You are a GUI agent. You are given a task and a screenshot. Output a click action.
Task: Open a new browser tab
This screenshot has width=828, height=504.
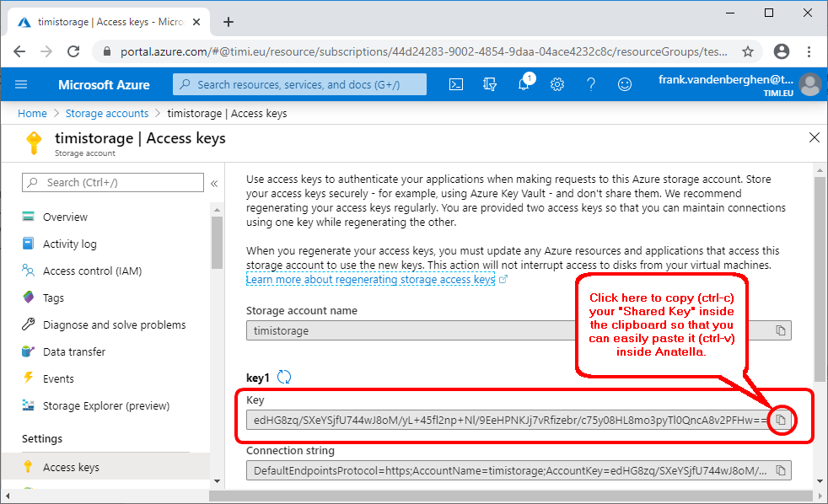(229, 22)
